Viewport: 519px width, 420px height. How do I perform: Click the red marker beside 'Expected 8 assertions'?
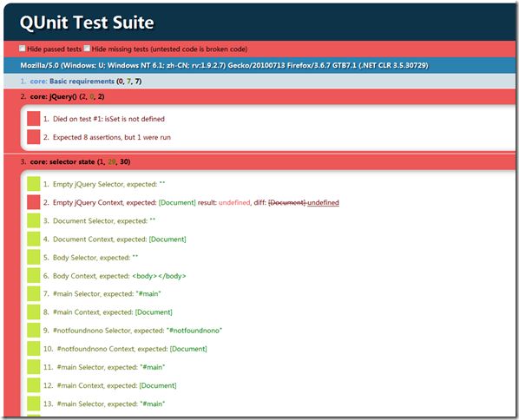[x=34, y=137]
